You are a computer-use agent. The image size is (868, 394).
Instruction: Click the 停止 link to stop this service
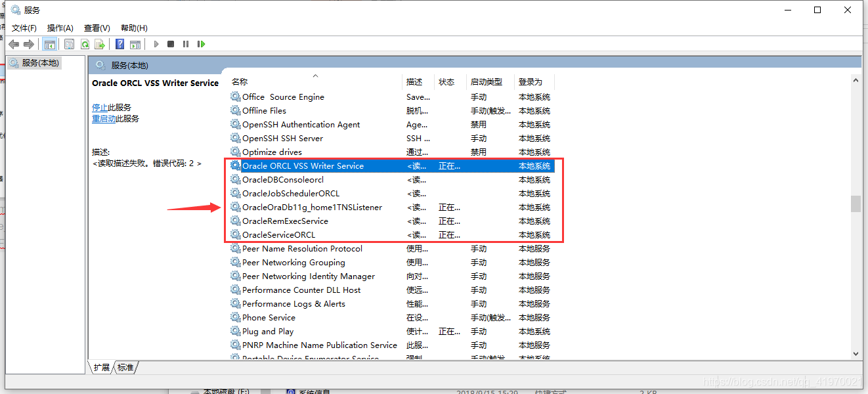point(100,107)
